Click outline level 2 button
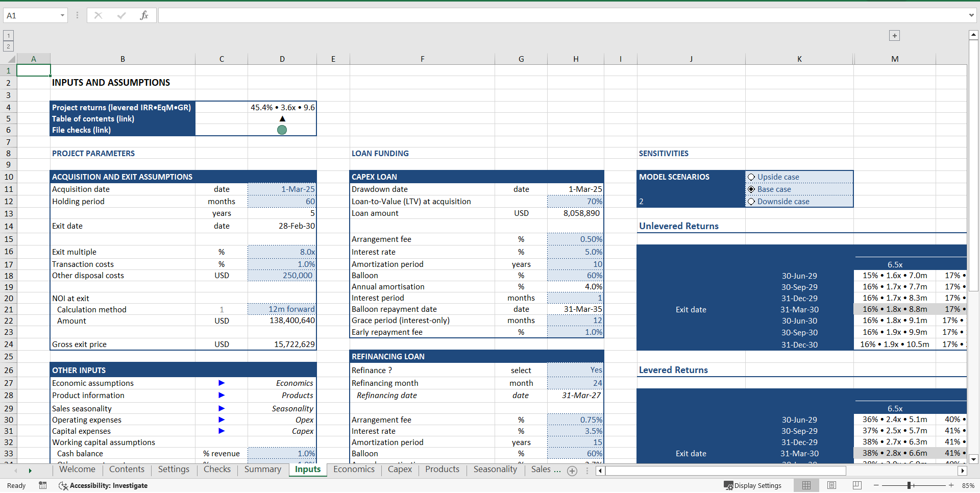Screen dimensions: 980x493 coord(8,46)
